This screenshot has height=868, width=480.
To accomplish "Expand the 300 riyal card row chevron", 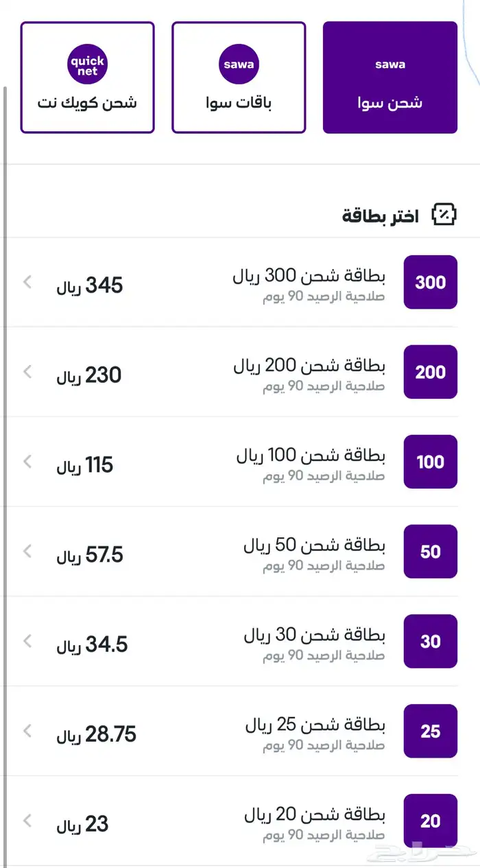I will point(27,282).
